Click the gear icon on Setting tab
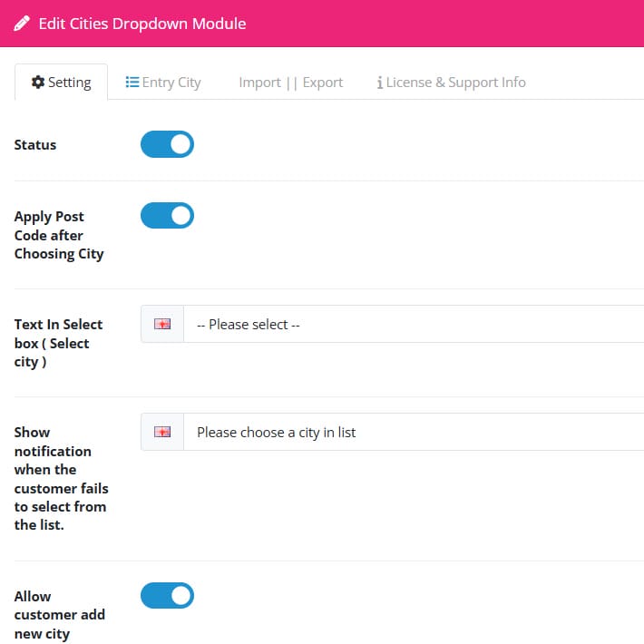Viewport: 644px width, 644px height. pos(38,83)
